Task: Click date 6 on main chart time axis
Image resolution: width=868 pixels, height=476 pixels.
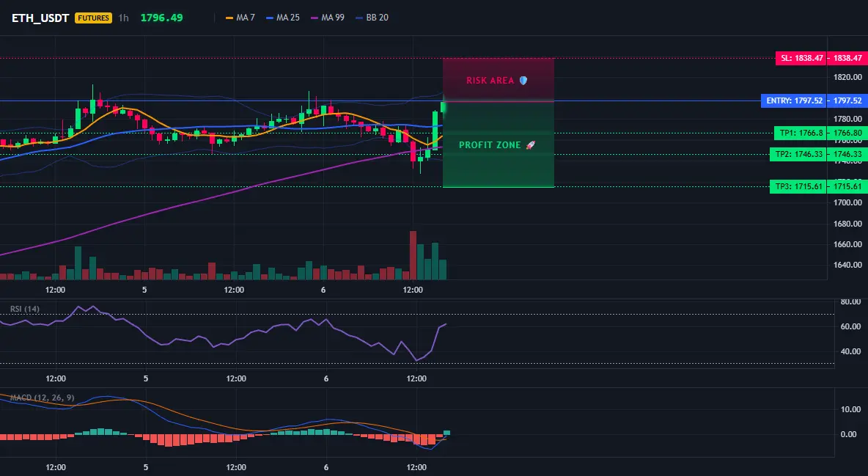Action: tap(323, 290)
